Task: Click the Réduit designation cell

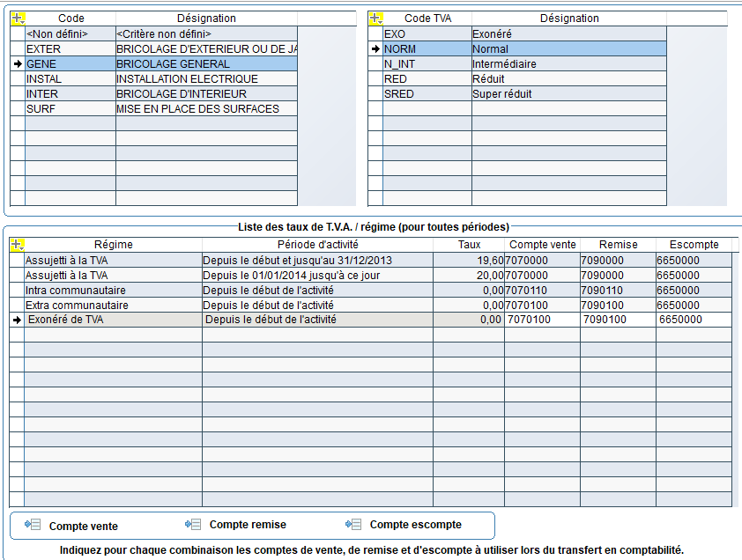Action: pyautogui.click(x=569, y=79)
